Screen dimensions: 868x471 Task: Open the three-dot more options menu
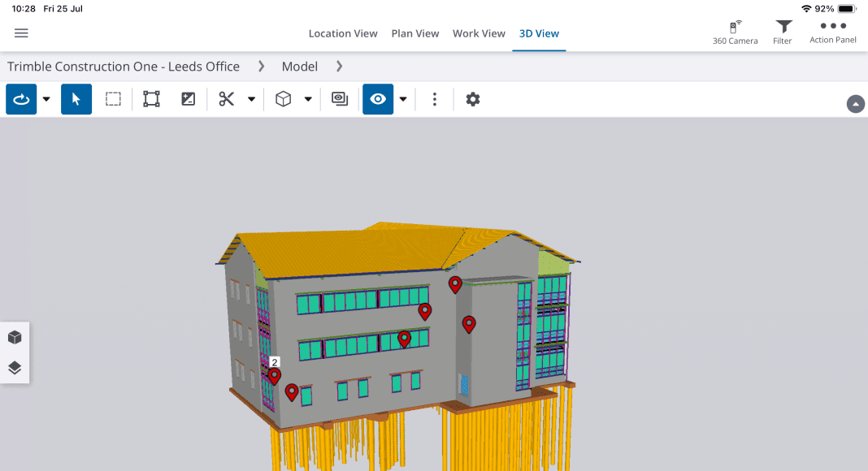[435, 99]
